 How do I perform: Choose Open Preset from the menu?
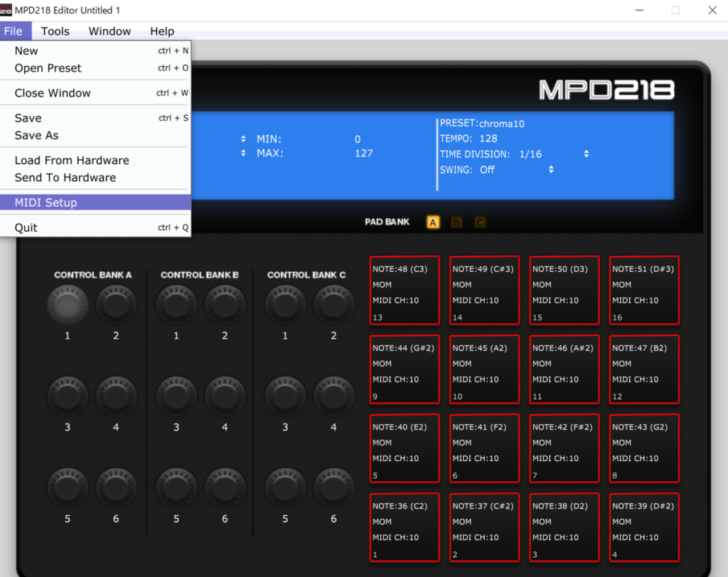pos(96,68)
